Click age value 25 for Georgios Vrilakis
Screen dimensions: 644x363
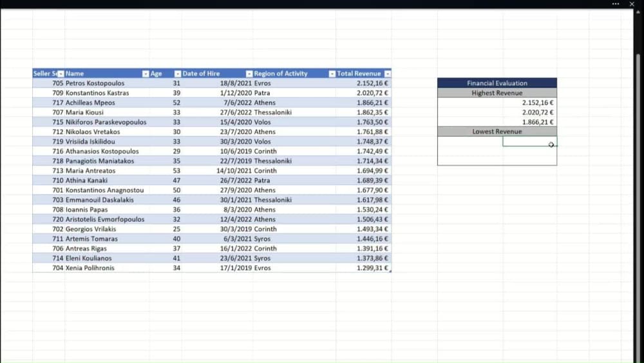(166, 229)
